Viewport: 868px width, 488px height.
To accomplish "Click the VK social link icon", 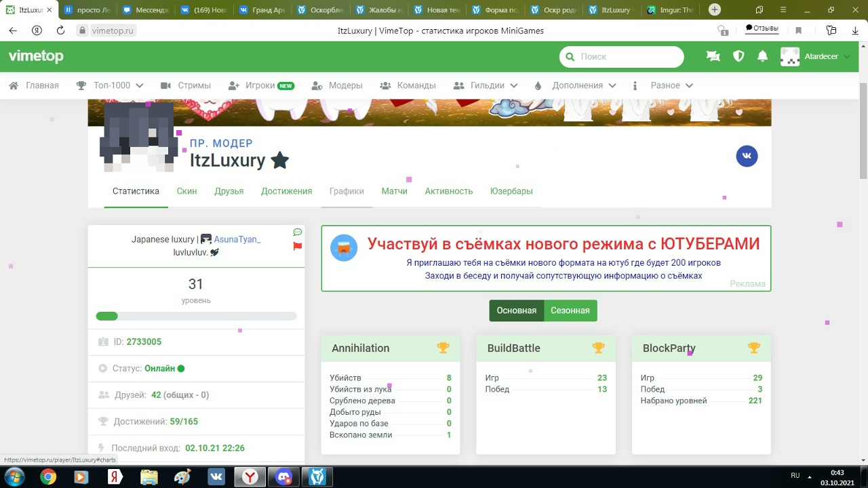I will coord(747,157).
